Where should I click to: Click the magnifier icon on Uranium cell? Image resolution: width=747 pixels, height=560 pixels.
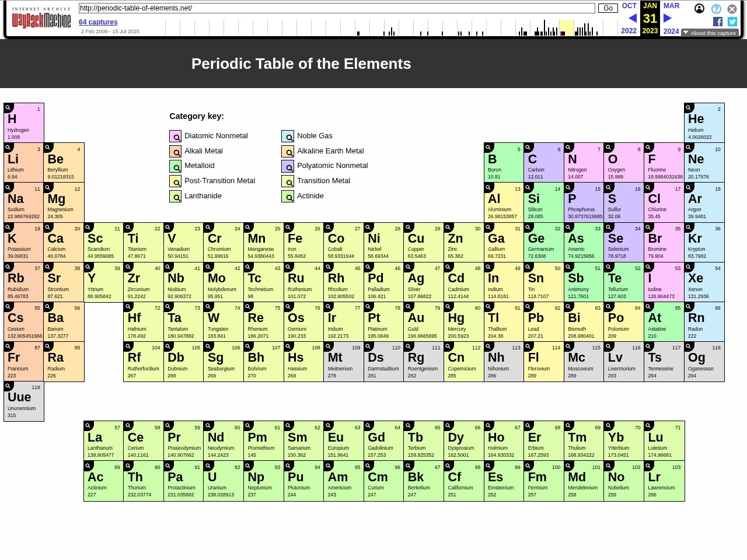pyautogui.click(x=208, y=466)
